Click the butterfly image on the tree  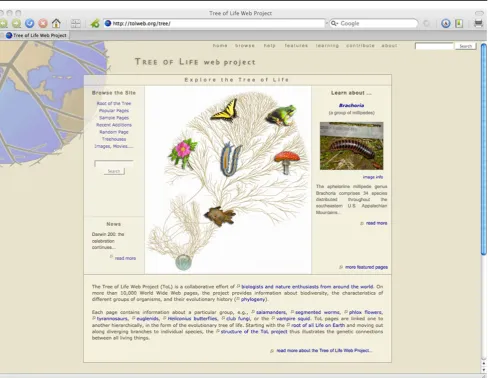point(225,110)
